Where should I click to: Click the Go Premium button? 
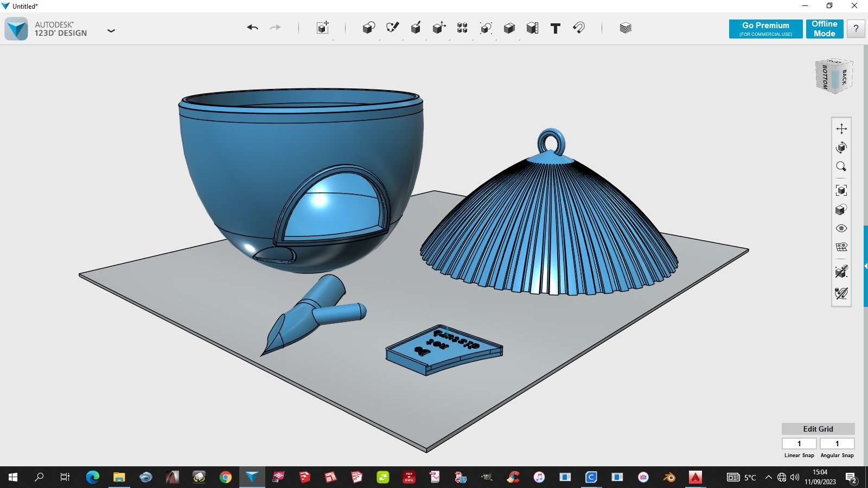[x=765, y=29]
